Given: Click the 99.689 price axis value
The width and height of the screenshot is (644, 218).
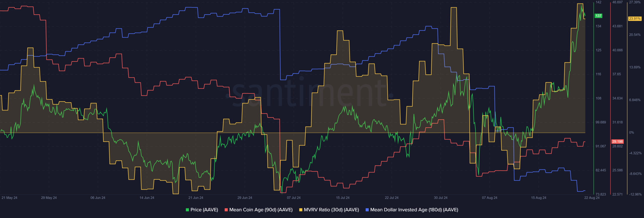Looking at the screenshot, I should click(601, 122).
